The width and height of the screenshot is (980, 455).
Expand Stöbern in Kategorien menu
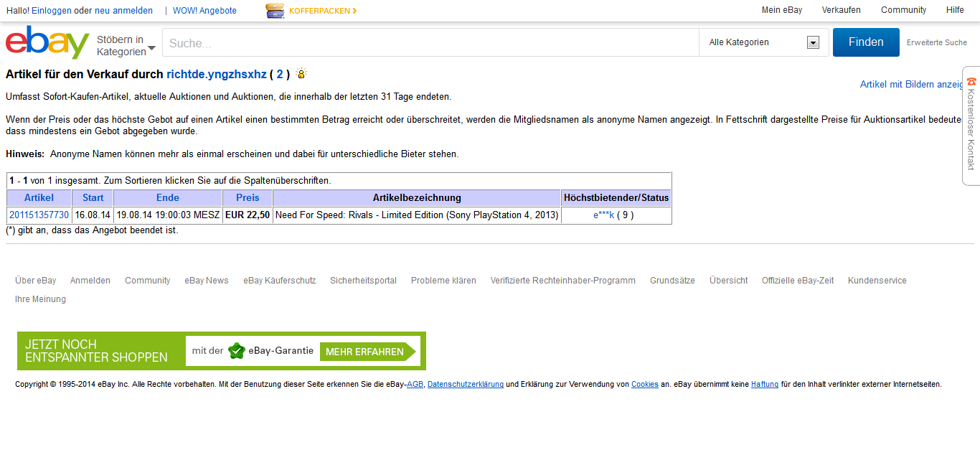tap(126, 45)
